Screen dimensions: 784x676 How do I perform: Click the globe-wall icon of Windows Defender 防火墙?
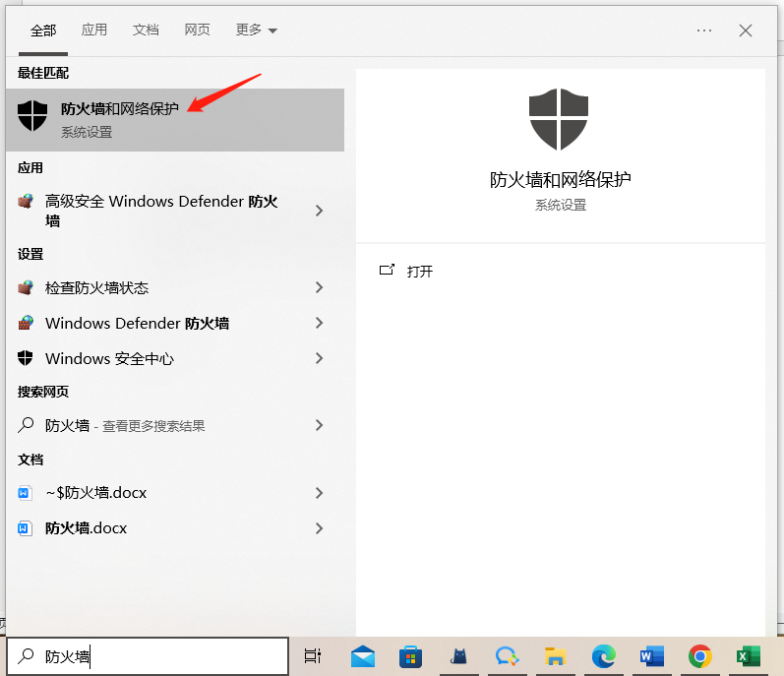26,323
